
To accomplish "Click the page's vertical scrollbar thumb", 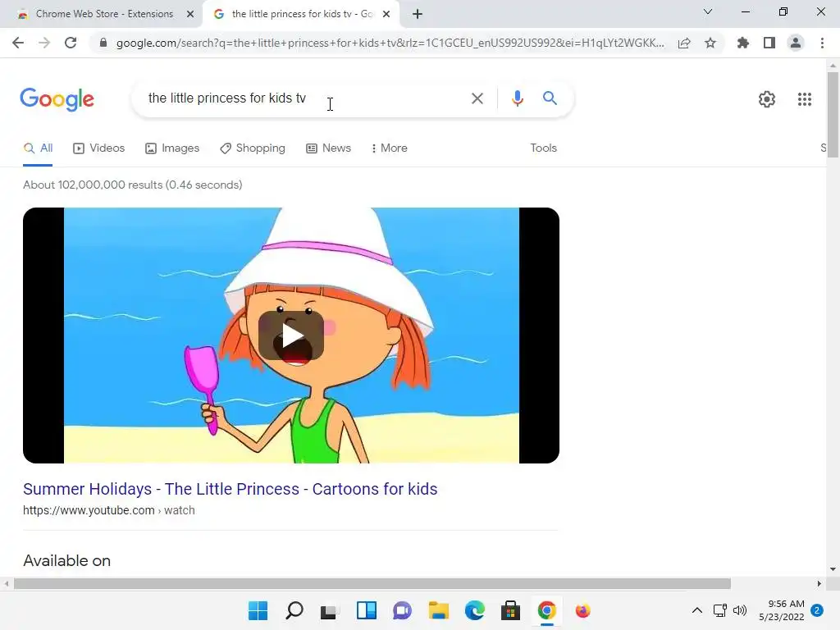I will pos(833,115).
